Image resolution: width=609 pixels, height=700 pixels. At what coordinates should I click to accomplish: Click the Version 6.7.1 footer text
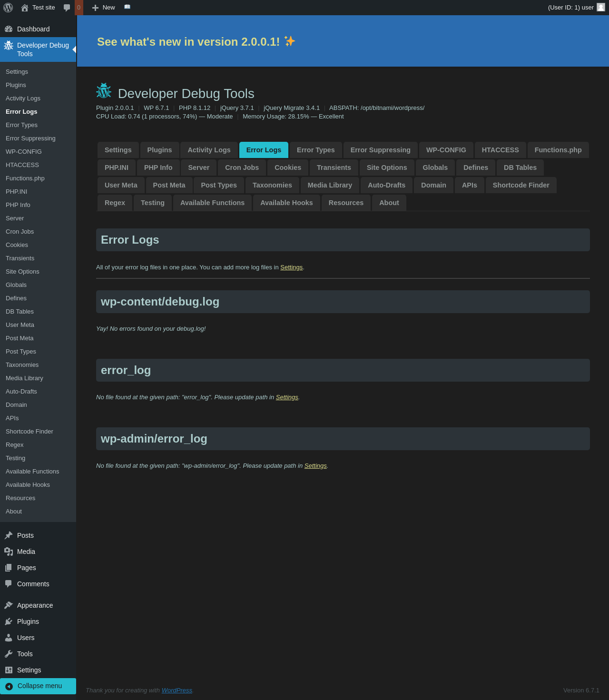581,690
